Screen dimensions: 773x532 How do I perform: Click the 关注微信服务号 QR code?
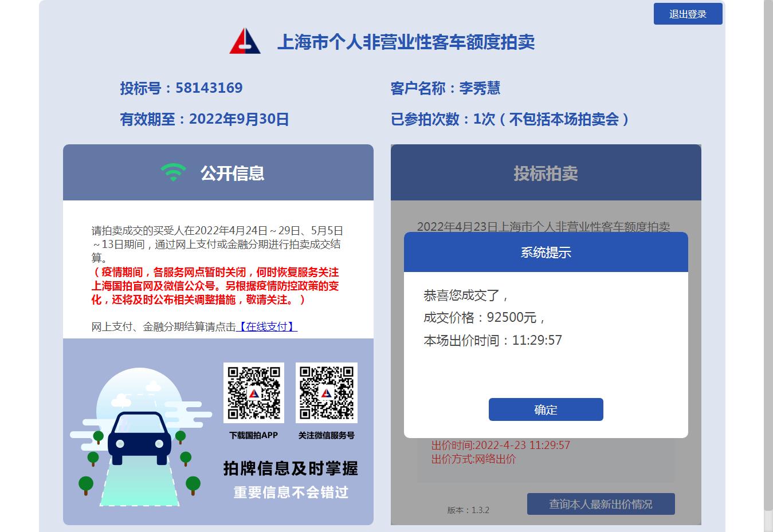point(327,393)
